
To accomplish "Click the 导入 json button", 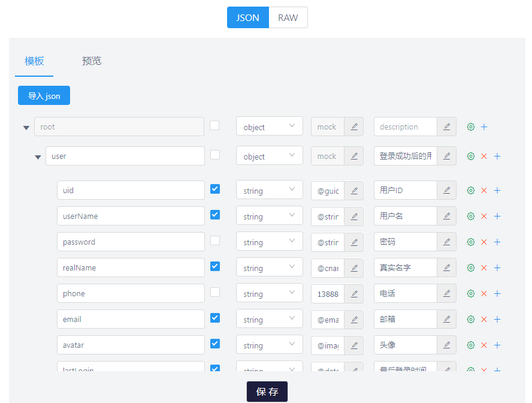I will pos(43,95).
